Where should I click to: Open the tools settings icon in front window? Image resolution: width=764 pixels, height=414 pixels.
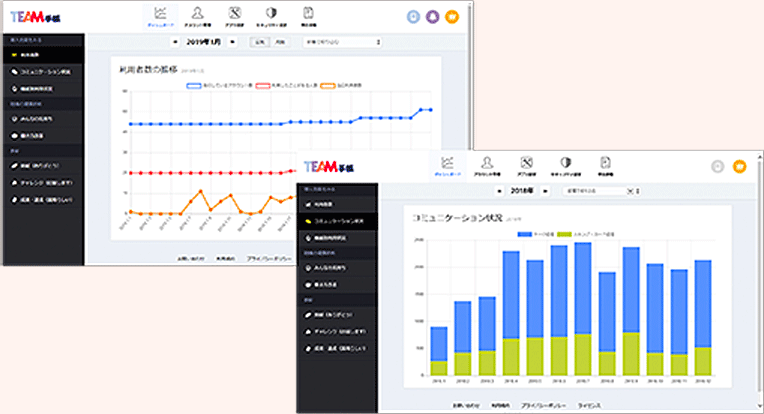[x=526, y=166]
